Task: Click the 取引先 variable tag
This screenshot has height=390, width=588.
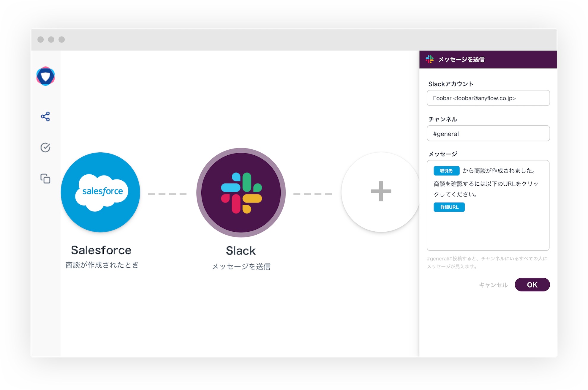Action: (x=446, y=171)
